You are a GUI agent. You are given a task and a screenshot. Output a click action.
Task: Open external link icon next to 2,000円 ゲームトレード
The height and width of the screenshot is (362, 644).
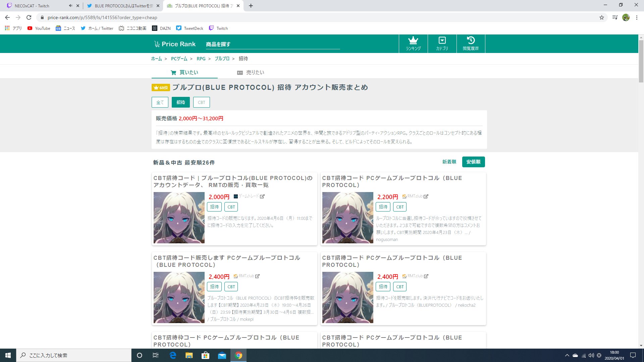tap(262, 196)
